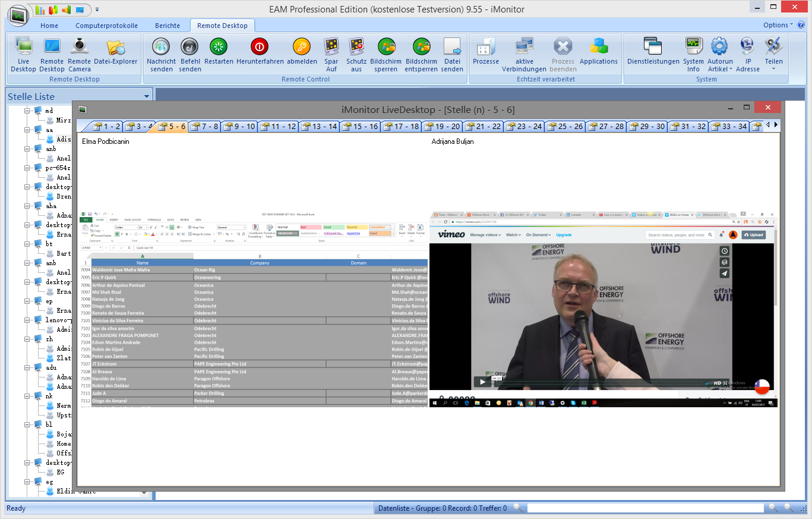Image resolution: width=812 pixels, height=519 pixels.
Task: Click Restarten in Remote Control
Action: [219, 54]
